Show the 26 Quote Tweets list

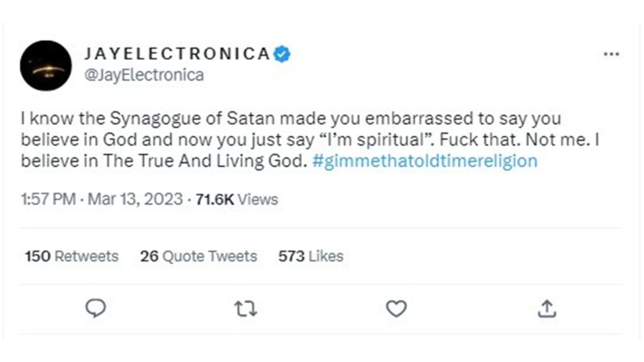click(x=199, y=256)
